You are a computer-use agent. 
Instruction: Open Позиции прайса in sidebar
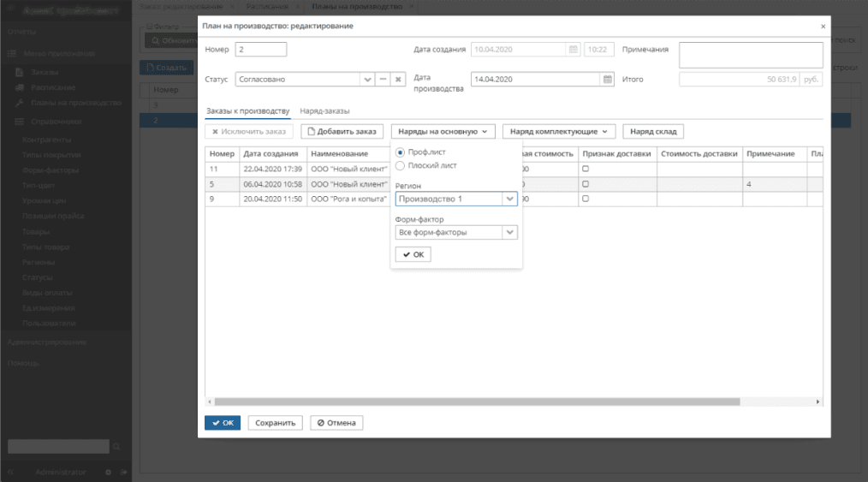tap(53, 216)
